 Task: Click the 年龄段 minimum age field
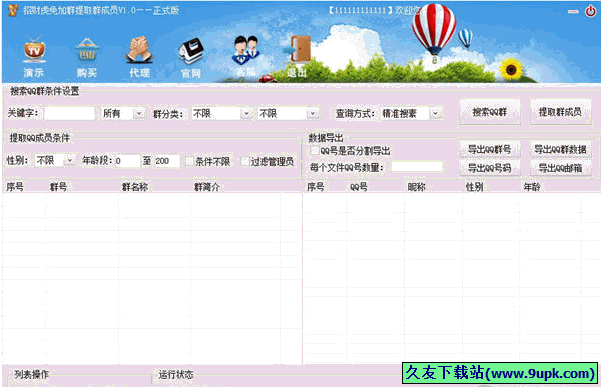pos(127,161)
